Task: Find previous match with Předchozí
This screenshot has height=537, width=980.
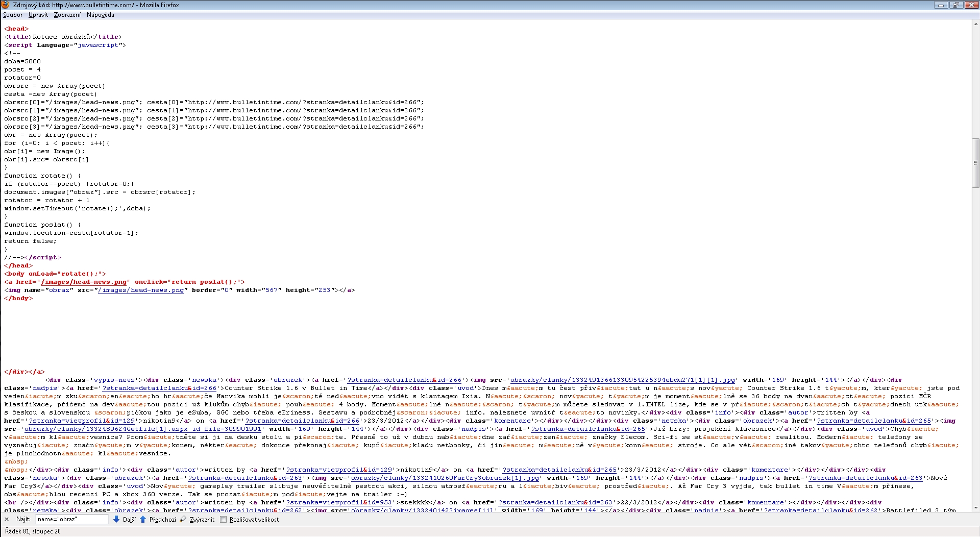Action: tap(158, 520)
